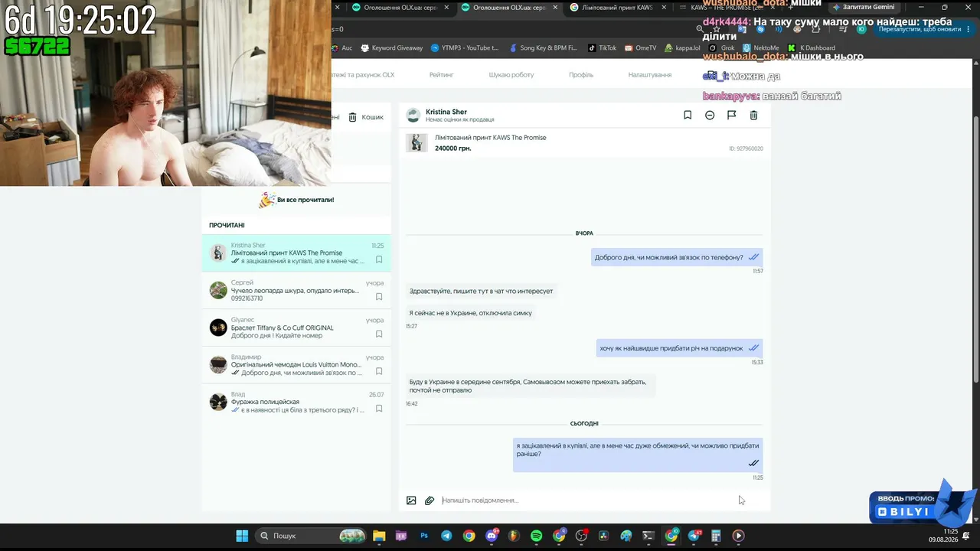Open Spotify from the taskbar
980x551 pixels.
pos(537,536)
